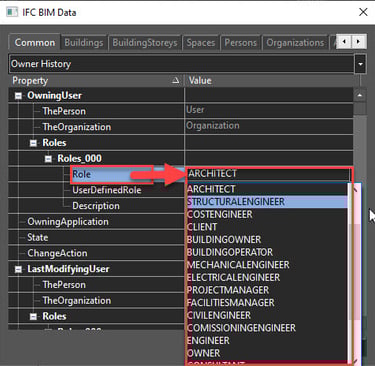Collapse the Roles node under OwningUser
The image size is (375, 366).
pos(33,143)
